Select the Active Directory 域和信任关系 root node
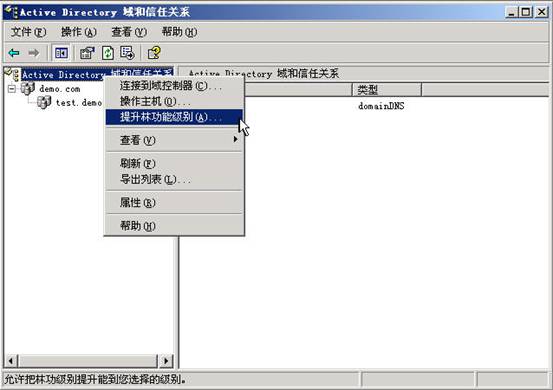The image size is (553, 390). point(97,74)
